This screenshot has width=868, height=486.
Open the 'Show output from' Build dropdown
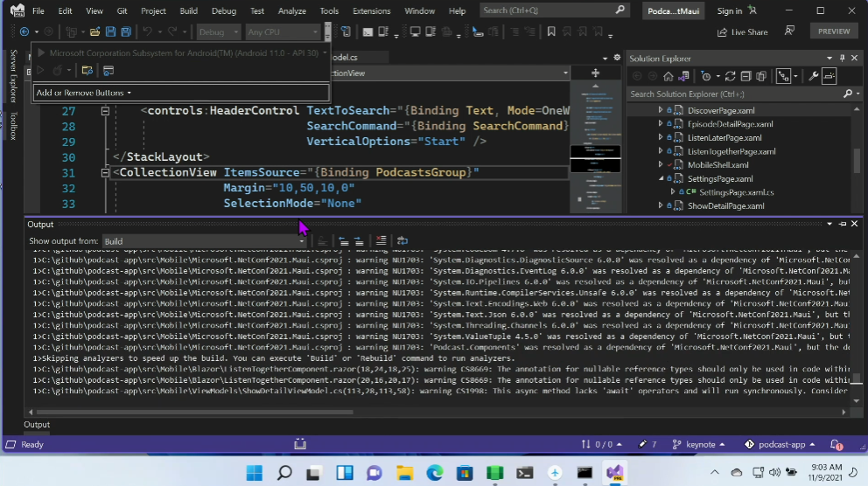pos(205,241)
